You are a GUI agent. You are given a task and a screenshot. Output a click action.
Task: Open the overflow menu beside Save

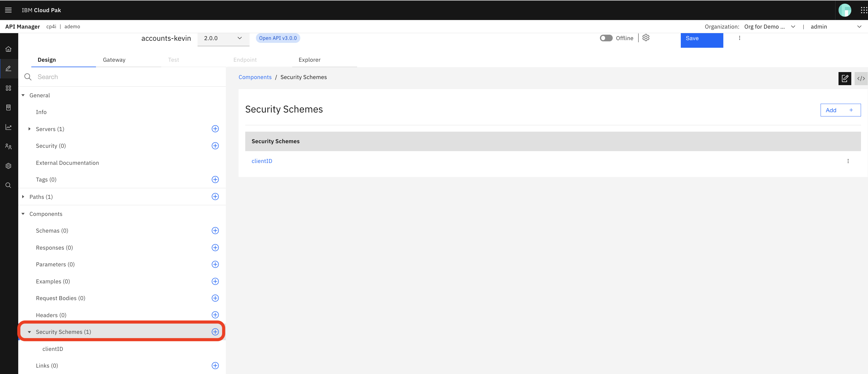pyautogui.click(x=739, y=38)
